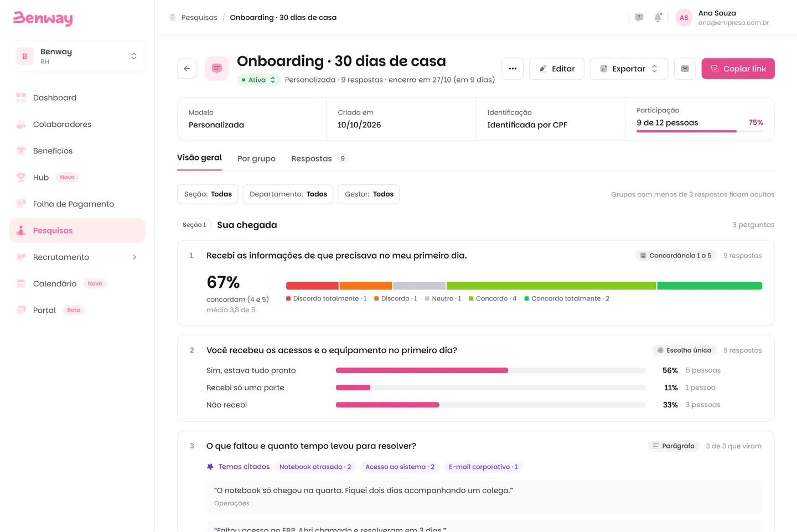Select Pesquisas in the sidebar

pyautogui.click(x=77, y=230)
